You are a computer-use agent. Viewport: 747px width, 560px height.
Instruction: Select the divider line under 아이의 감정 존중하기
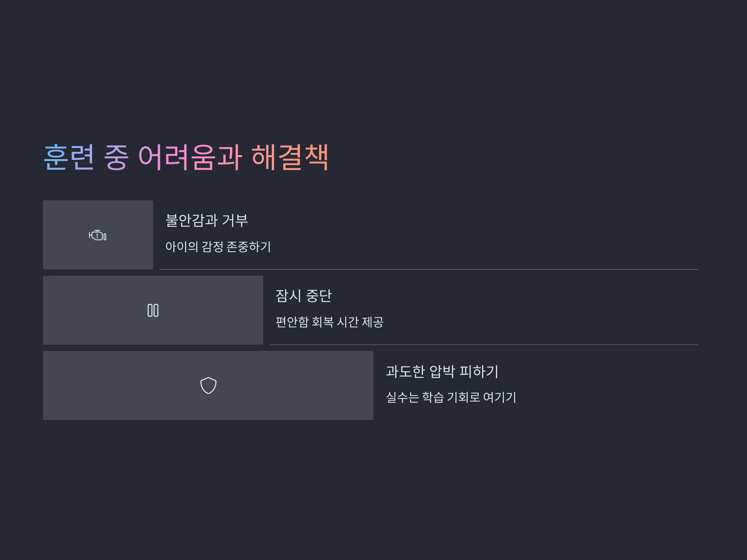pos(429,269)
